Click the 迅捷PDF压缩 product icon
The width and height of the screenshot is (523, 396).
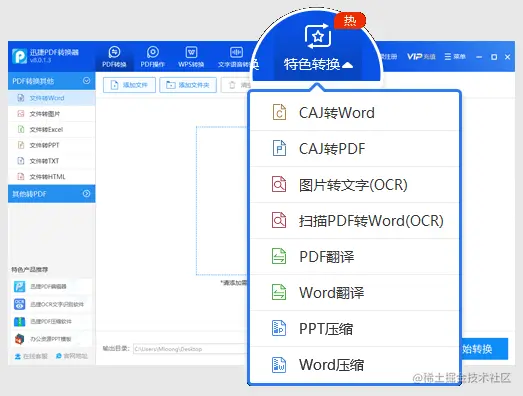(x=19, y=321)
